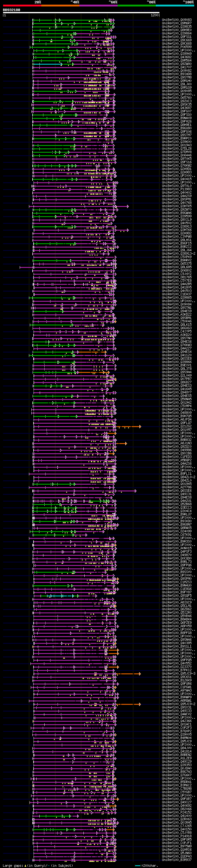Screen dimensions: 197x868
Task: Select the UniRef100_A2Y786 label
Action: (x=177, y=487)
